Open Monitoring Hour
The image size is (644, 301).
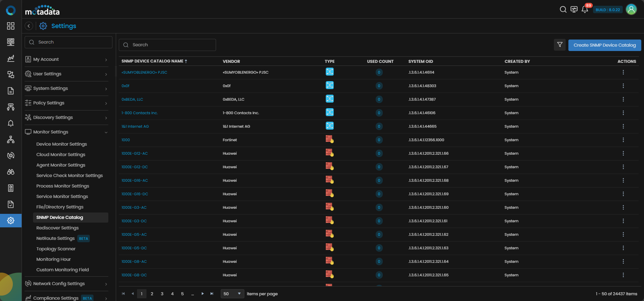coord(53,259)
